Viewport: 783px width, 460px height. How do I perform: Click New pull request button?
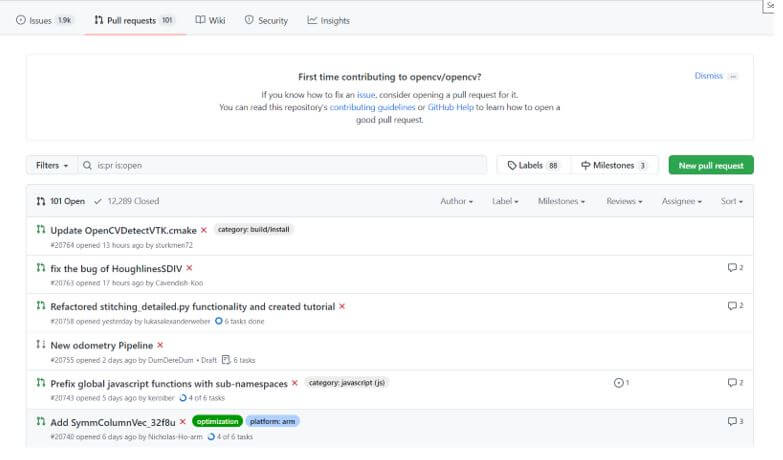711,165
